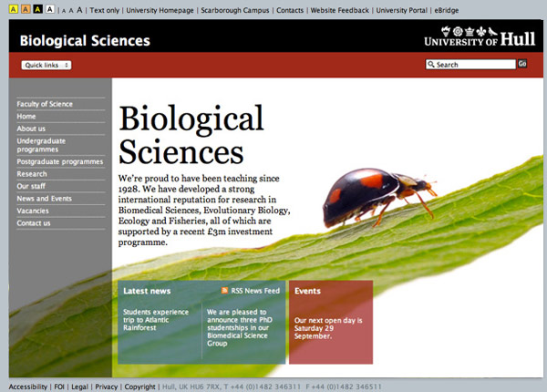
Task: Click the beetle on leaf image
Action: pyautogui.click(x=378, y=197)
